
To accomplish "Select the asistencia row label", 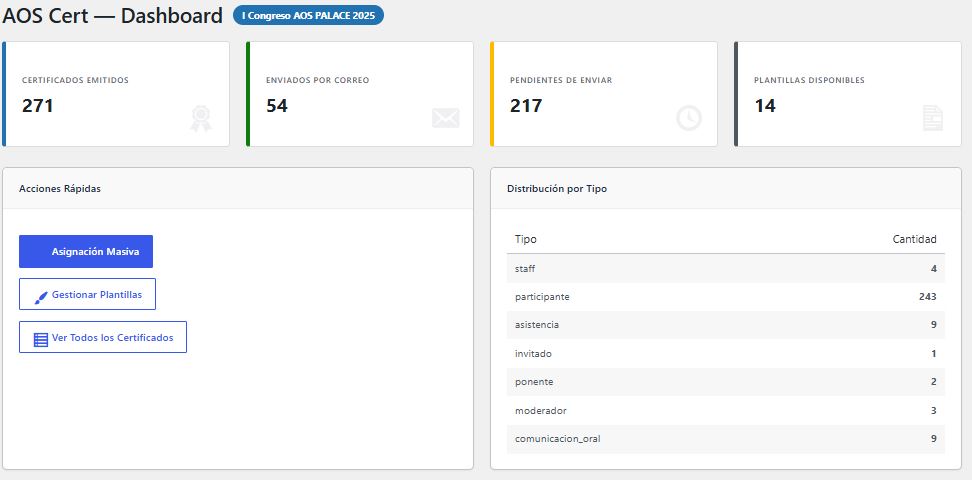I will (x=537, y=325).
